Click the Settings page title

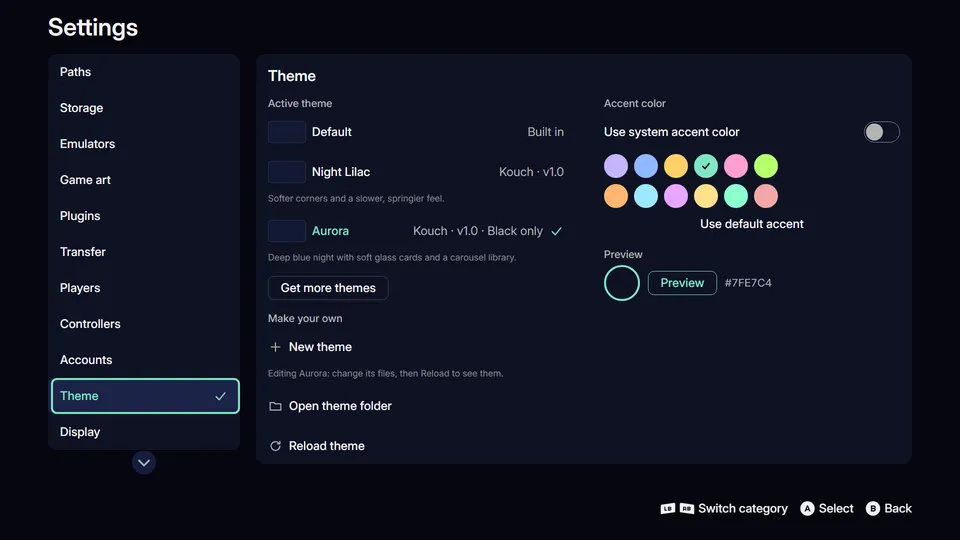click(93, 28)
